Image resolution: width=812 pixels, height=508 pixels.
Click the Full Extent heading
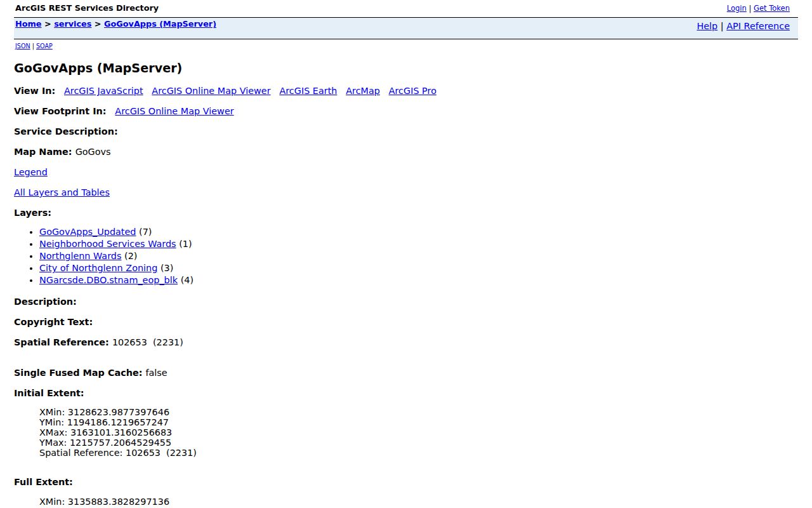click(x=43, y=482)
